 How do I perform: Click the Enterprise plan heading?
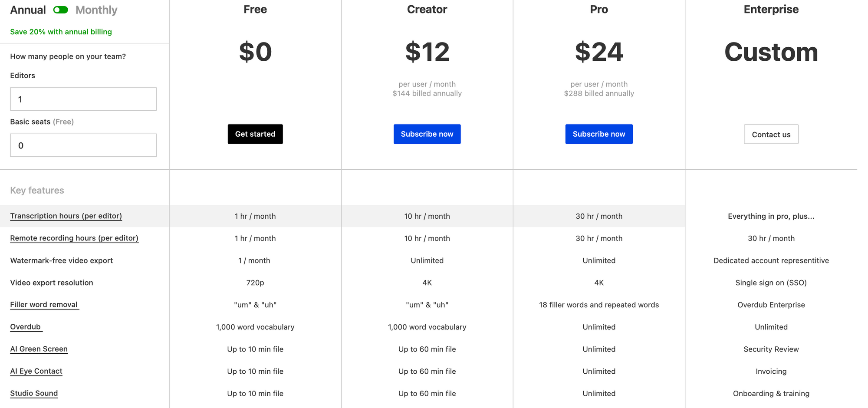(x=771, y=10)
